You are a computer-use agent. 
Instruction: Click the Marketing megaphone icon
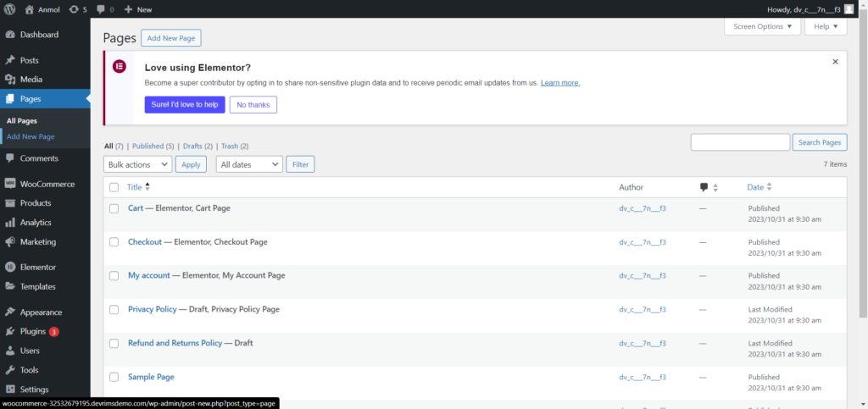(10, 241)
